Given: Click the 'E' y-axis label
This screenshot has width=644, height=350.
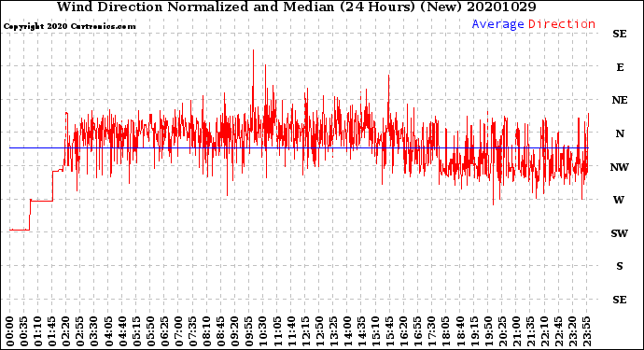Looking at the screenshot, I should pyautogui.click(x=620, y=67).
